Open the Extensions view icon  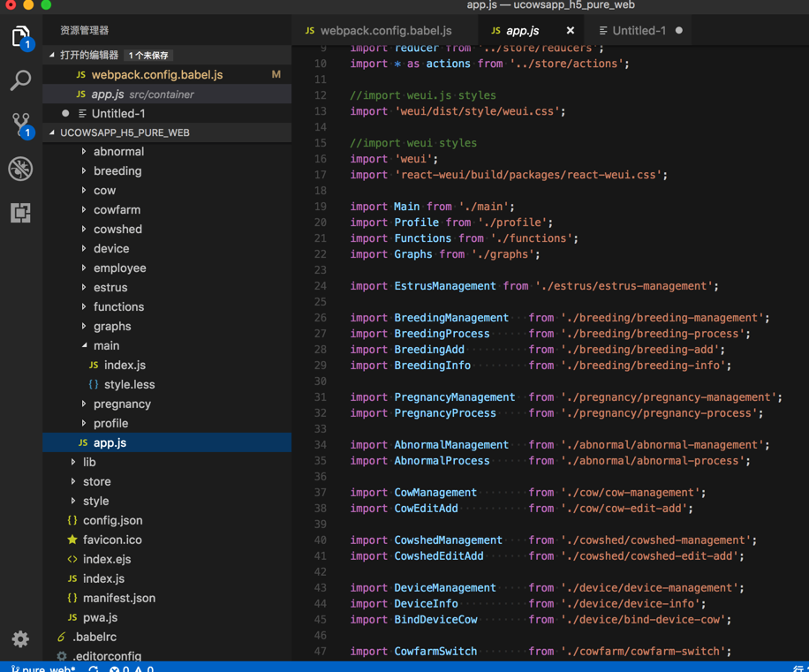click(x=20, y=213)
